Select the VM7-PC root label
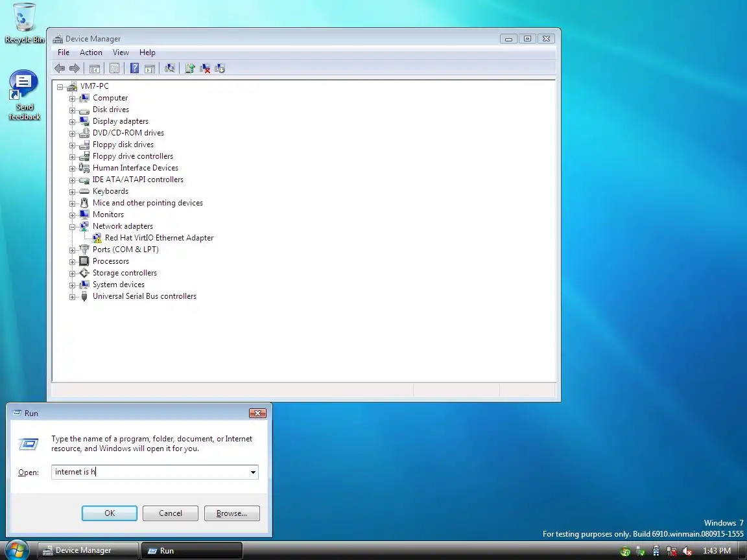 tap(94, 86)
